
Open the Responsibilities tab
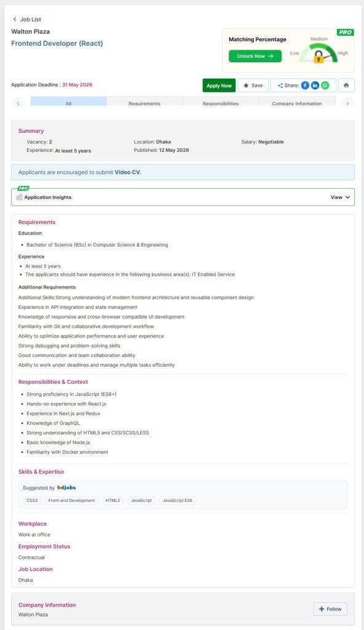[221, 103]
